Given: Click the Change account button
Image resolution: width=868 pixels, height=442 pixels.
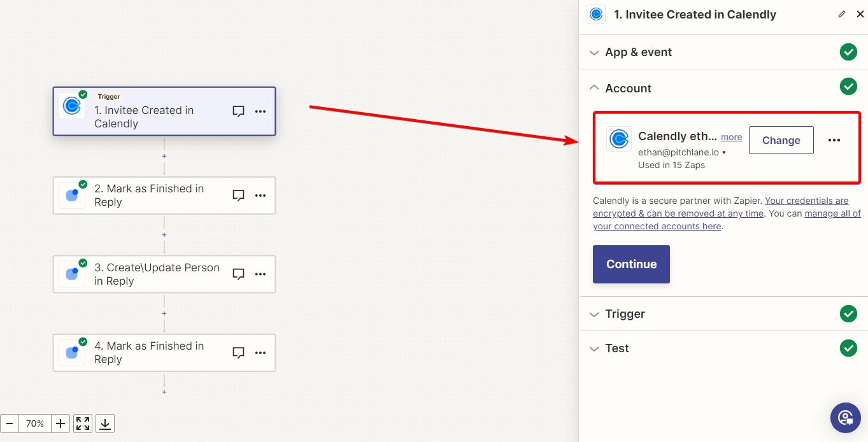Looking at the screenshot, I should (x=781, y=140).
